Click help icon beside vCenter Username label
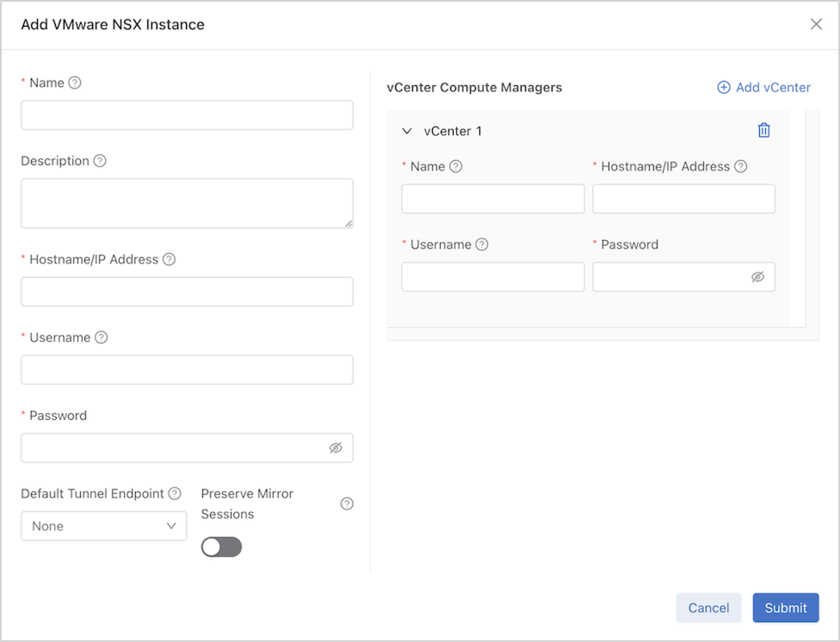 click(482, 244)
